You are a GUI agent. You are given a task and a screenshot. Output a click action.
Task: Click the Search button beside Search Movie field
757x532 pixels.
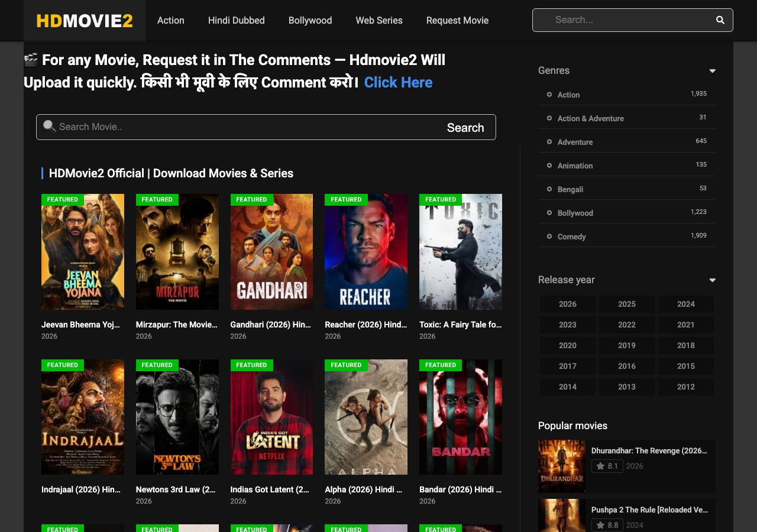coord(465,128)
